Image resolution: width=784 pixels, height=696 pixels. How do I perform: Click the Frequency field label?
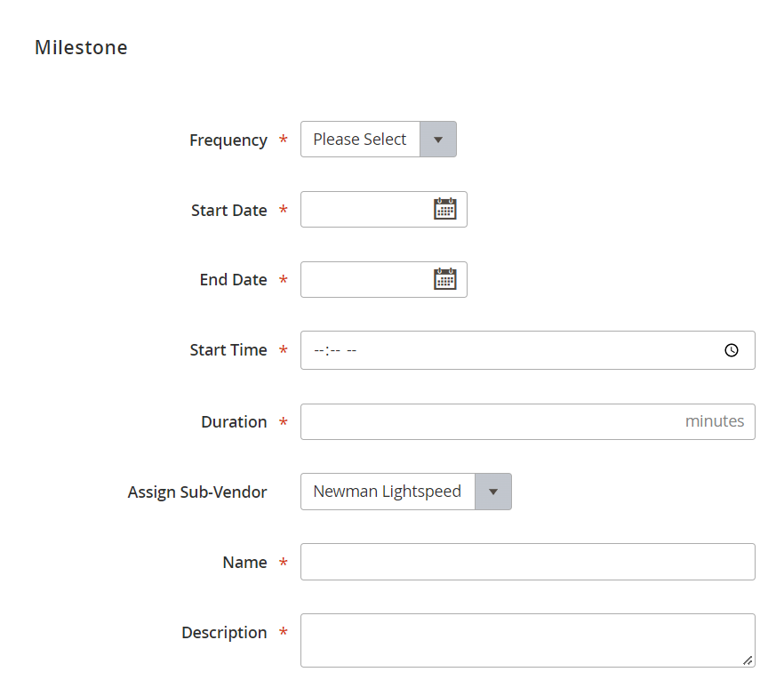228,140
